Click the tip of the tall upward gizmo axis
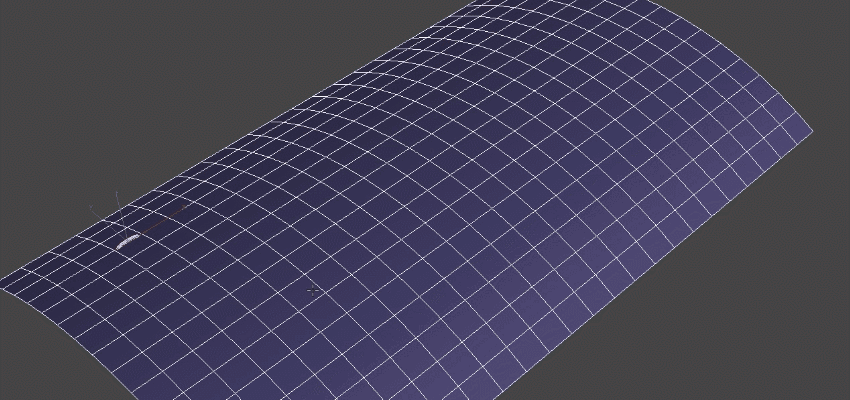This screenshot has width=850, height=400. coord(117,192)
